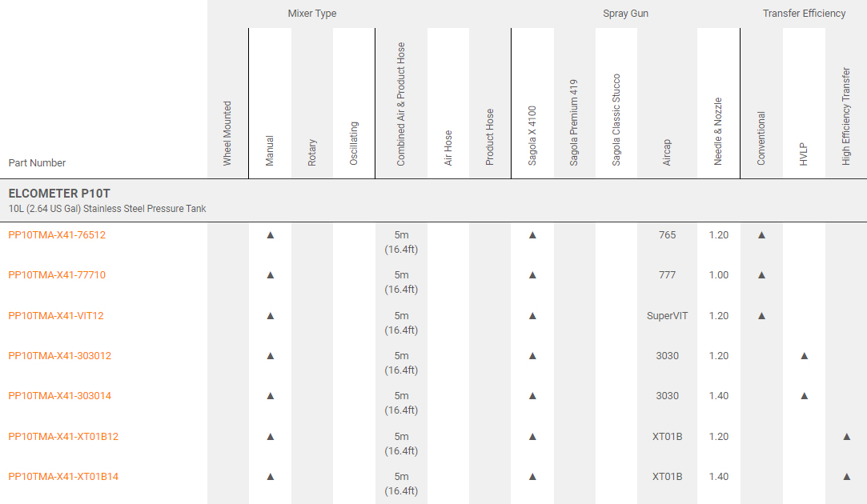Click the HVLP triangle in the PP10TMA-X41-303014 row

[x=805, y=396]
